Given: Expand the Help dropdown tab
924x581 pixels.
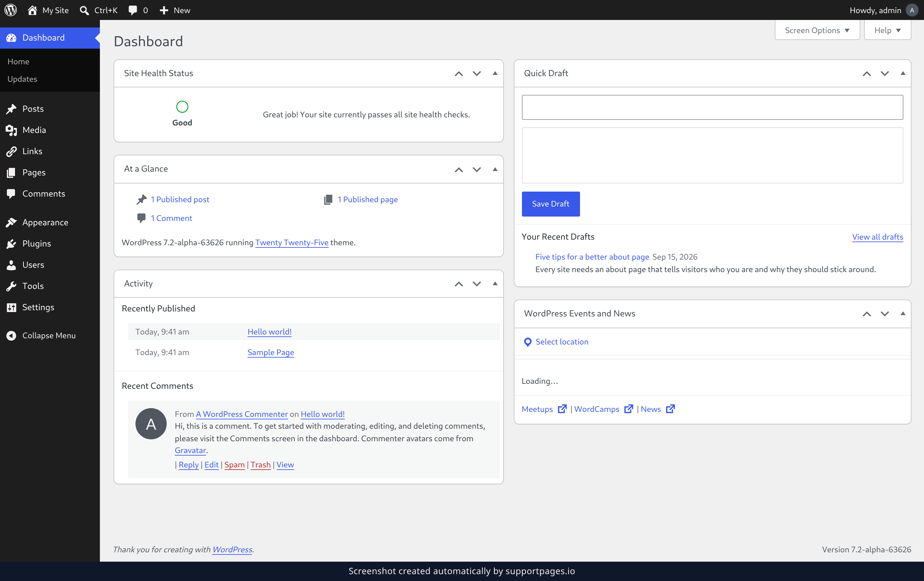Looking at the screenshot, I should (887, 30).
